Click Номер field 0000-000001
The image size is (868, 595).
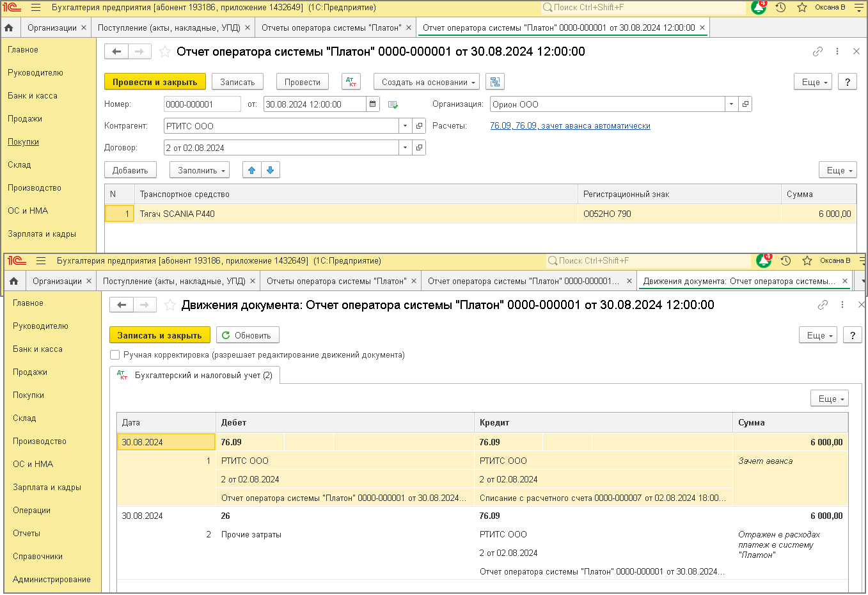[x=202, y=104]
